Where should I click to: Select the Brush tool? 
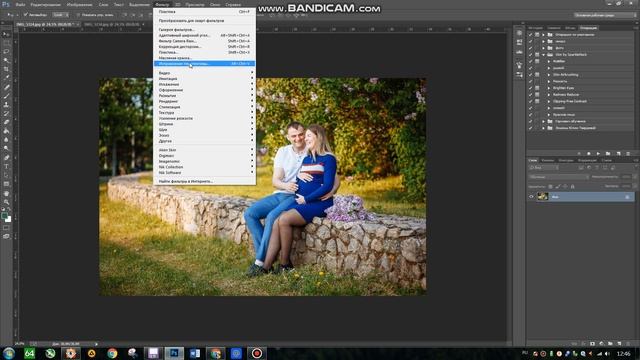click(6, 96)
